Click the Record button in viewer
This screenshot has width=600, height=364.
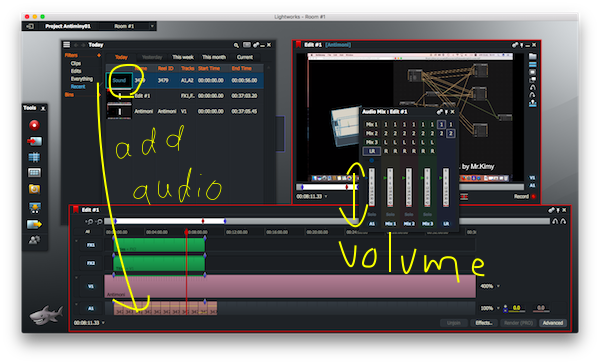coord(524,196)
